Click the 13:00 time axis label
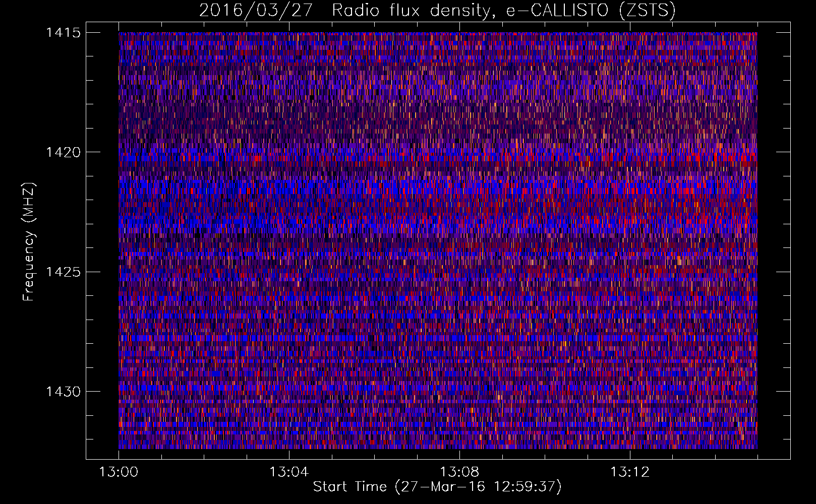This screenshot has width=816, height=504. point(119,472)
